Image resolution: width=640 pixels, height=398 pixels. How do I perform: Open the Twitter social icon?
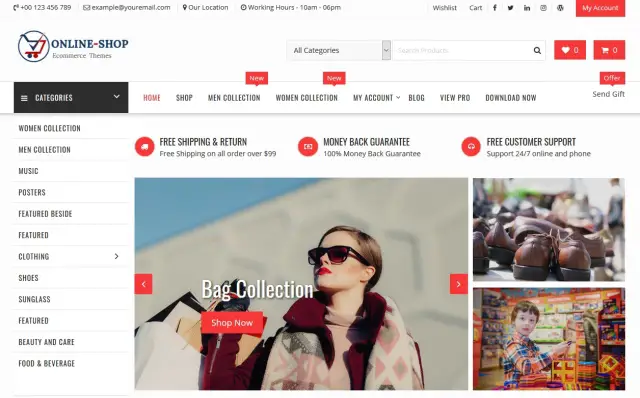click(511, 8)
